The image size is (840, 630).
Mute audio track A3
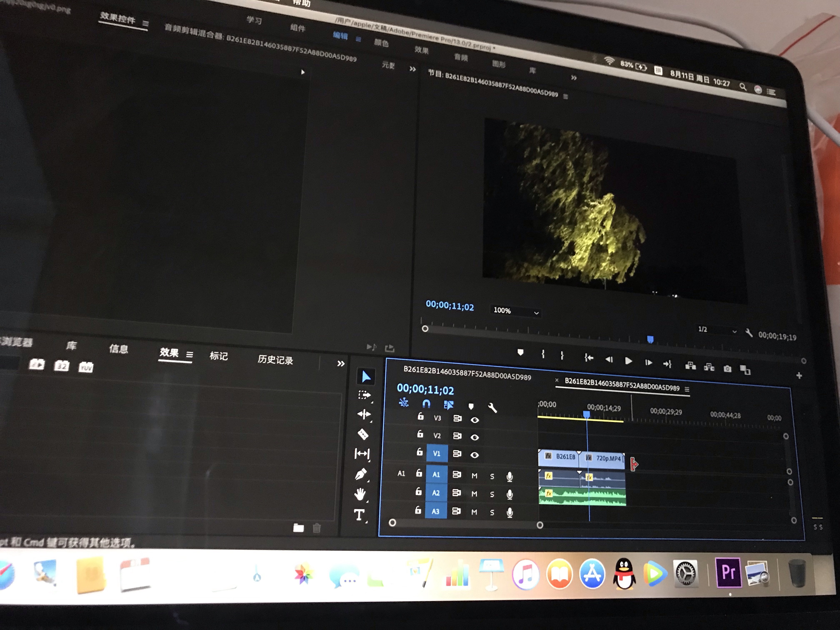click(474, 512)
